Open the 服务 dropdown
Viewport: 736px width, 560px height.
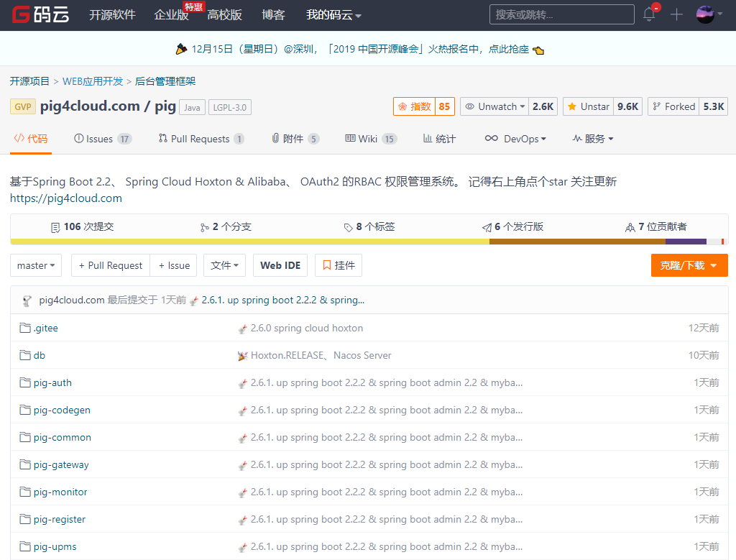593,139
